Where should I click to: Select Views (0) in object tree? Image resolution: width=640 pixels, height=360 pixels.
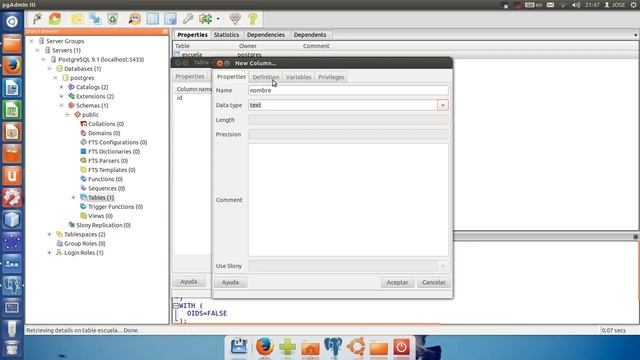click(100, 216)
